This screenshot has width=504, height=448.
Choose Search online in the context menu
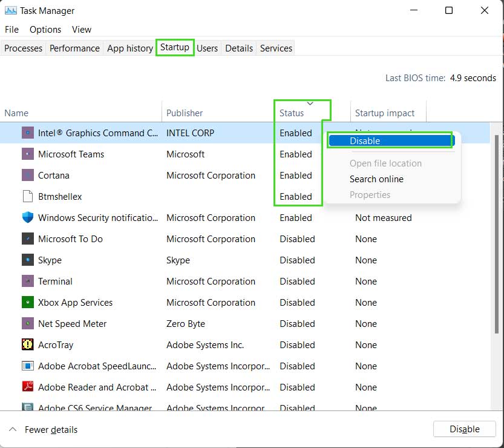click(376, 179)
